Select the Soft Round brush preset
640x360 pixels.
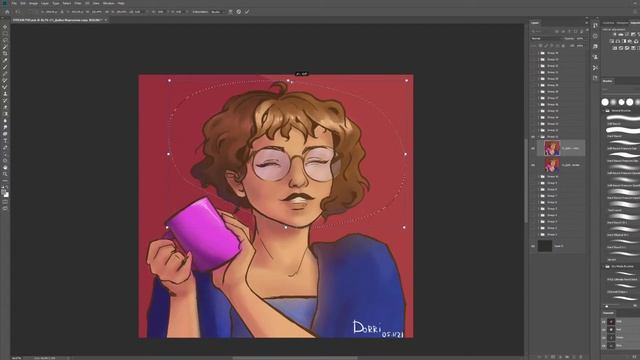point(622,120)
